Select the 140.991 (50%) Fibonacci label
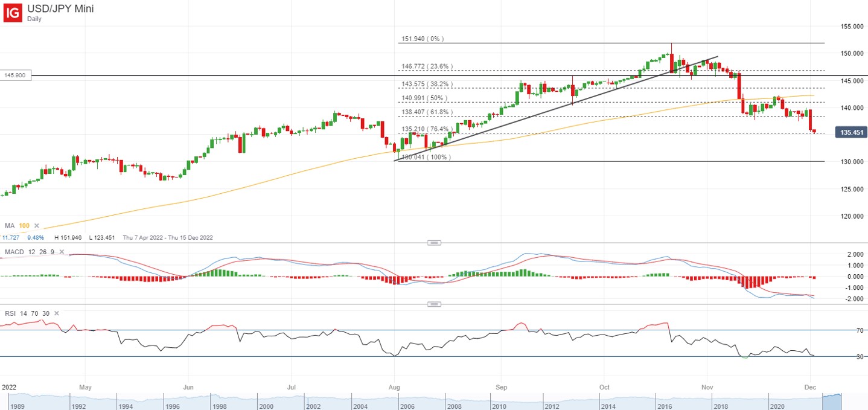This screenshot has height=410, width=868. (x=424, y=98)
